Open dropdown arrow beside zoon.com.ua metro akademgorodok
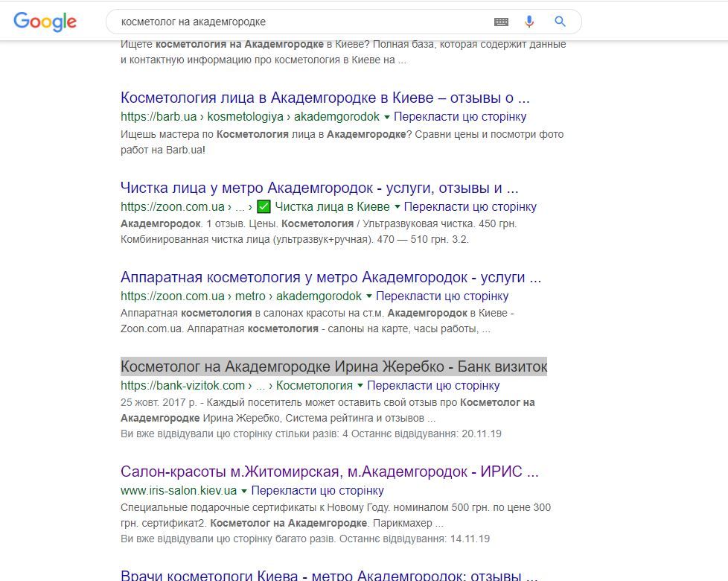Screen dimensions: 728x581 click(x=369, y=296)
